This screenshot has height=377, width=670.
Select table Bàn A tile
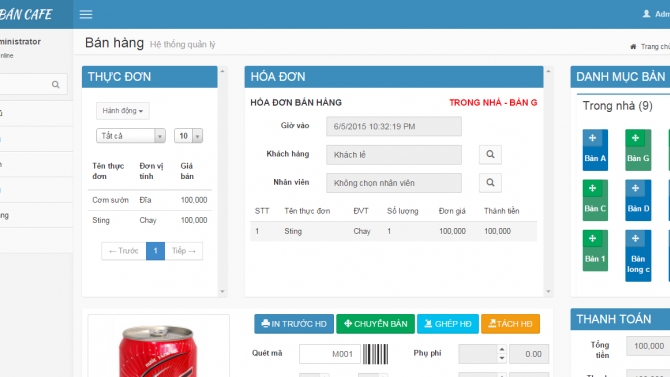coord(595,150)
